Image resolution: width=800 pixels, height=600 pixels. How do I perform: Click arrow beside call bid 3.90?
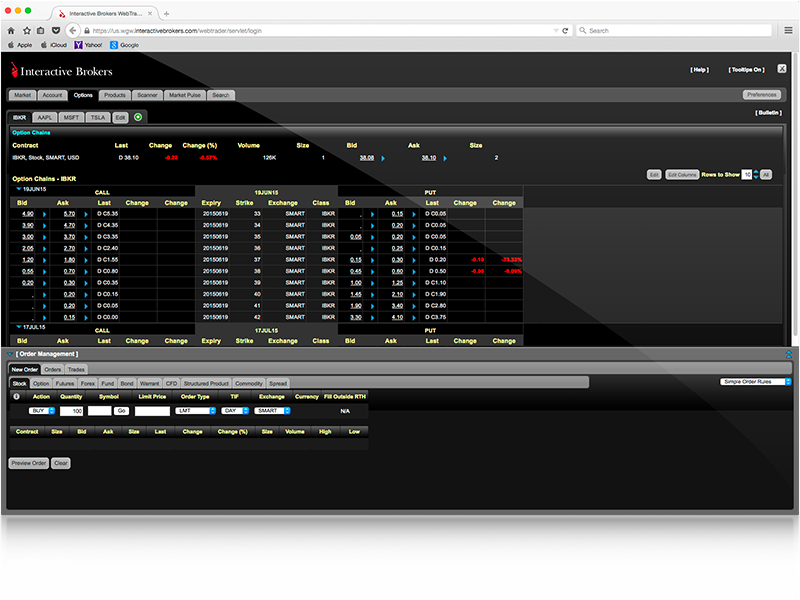coord(44,226)
